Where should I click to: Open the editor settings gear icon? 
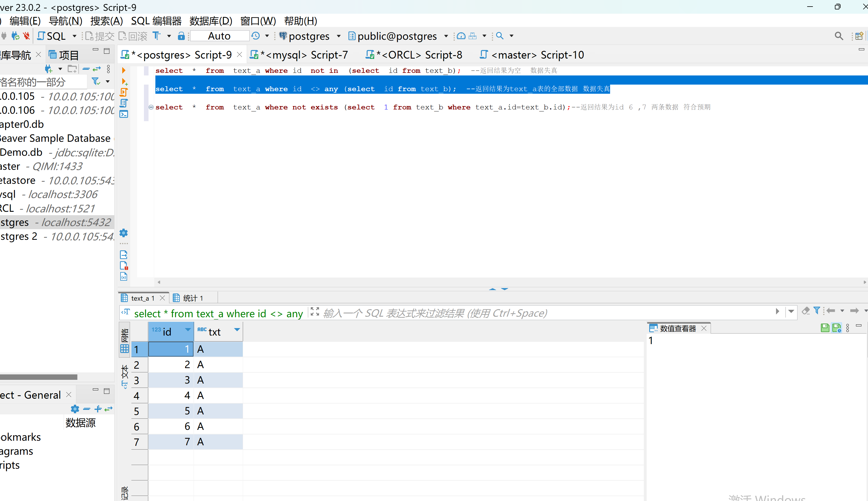tap(123, 233)
